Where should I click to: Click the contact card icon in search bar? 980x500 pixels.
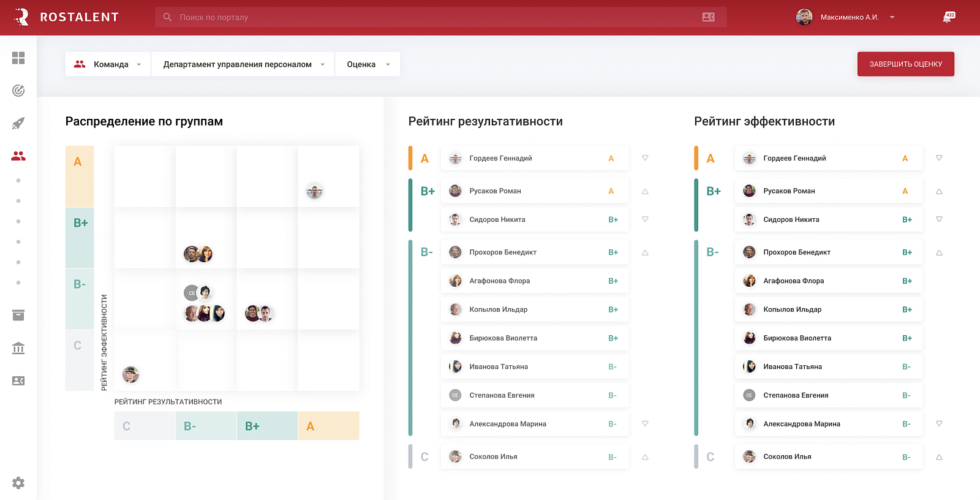click(x=708, y=17)
